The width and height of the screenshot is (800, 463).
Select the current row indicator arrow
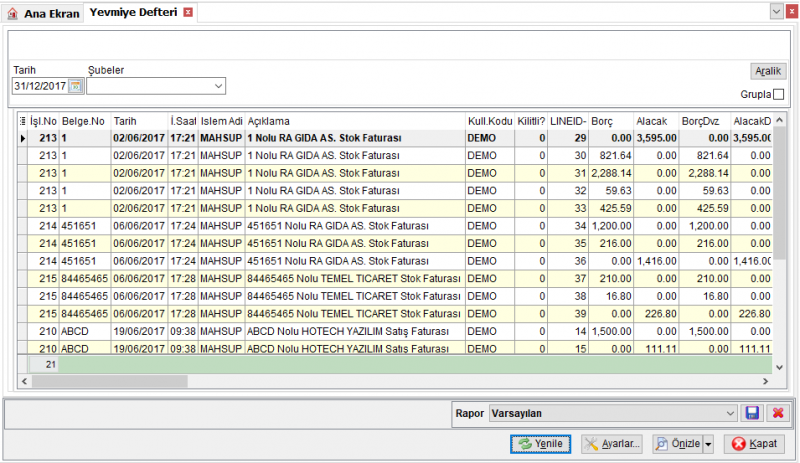(x=22, y=138)
